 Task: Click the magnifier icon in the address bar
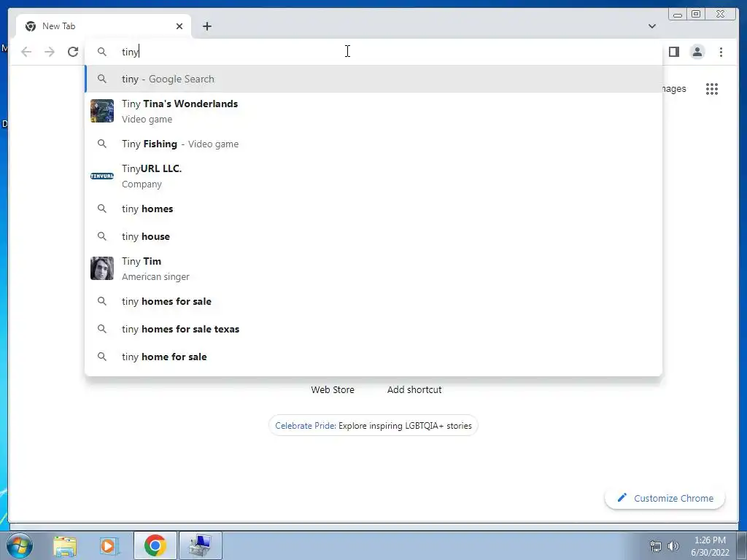coord(102,52)
